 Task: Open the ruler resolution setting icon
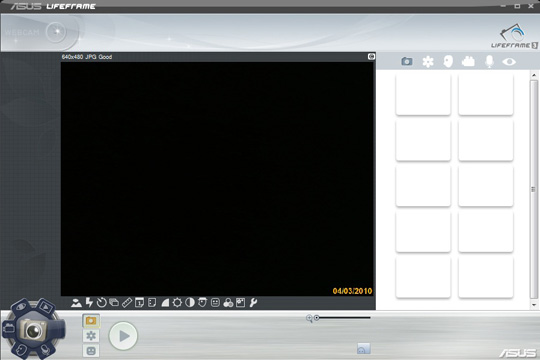127,302
